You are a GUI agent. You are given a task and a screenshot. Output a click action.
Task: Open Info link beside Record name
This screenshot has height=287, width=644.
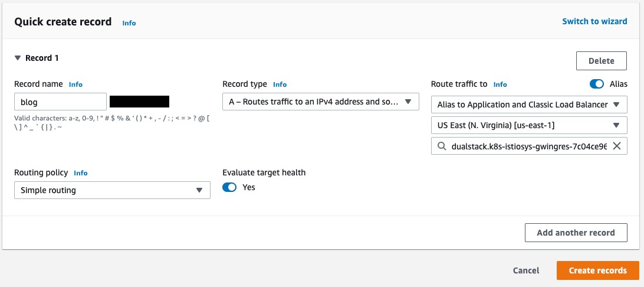tap(75, 84)
